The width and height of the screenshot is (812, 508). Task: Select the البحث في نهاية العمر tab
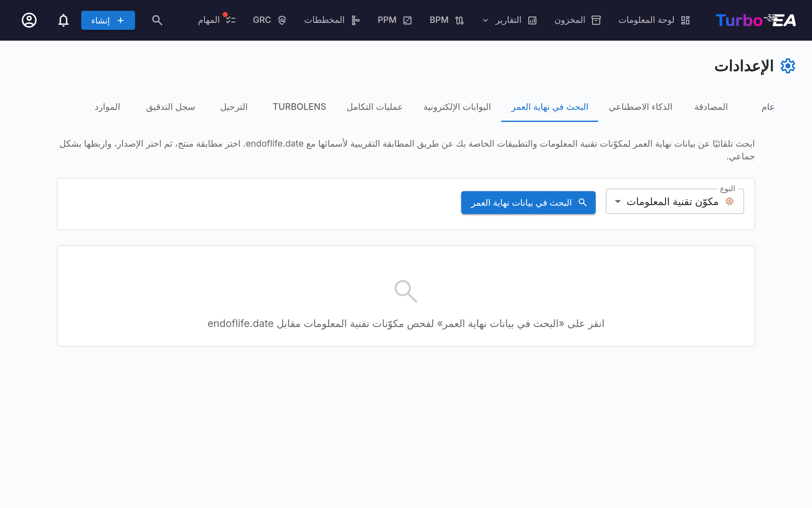(550, 107)
